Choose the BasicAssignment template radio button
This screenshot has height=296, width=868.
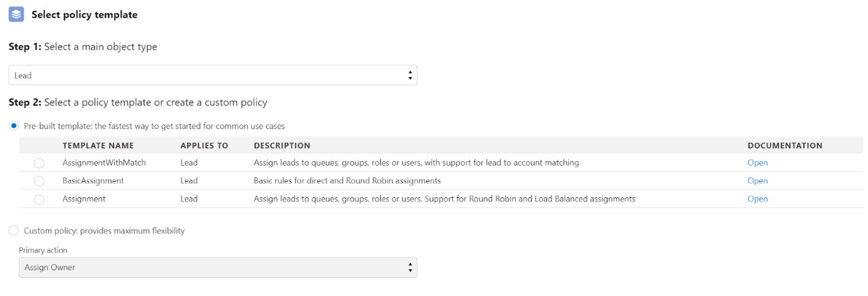click(x=39, y=181)
